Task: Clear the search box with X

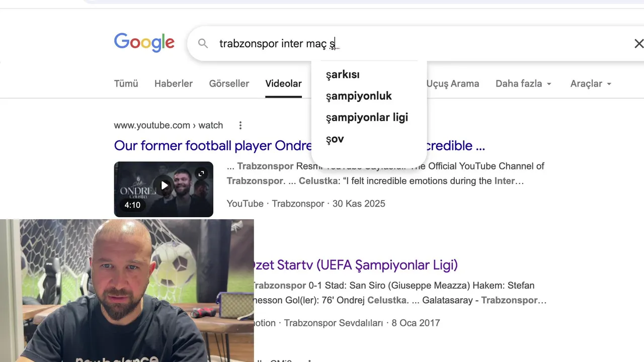Action: click(x=638, y=44)
